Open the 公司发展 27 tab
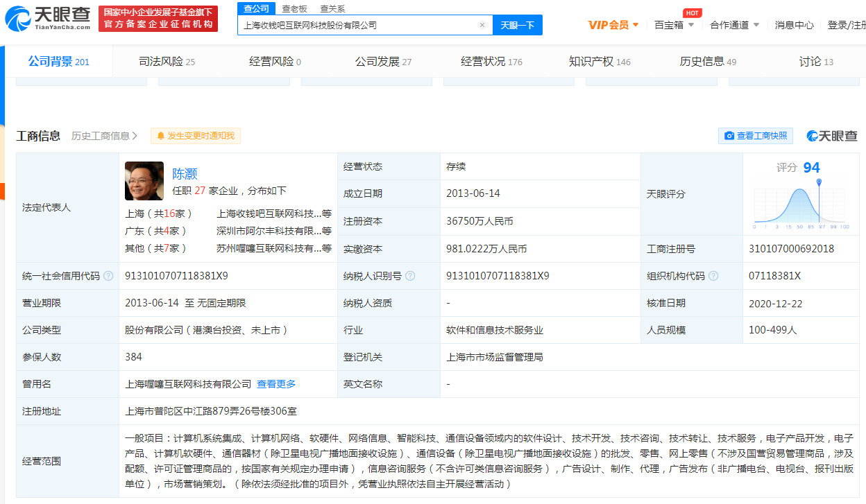This screenshot has width=866, height=504. (384, 62)
